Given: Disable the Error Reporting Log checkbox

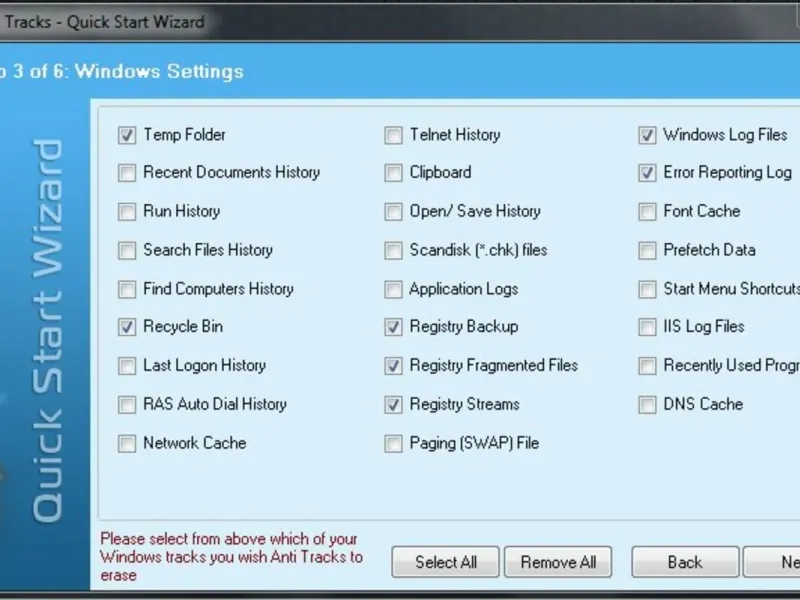Looking at the screenshot, I should click(647, 173).
